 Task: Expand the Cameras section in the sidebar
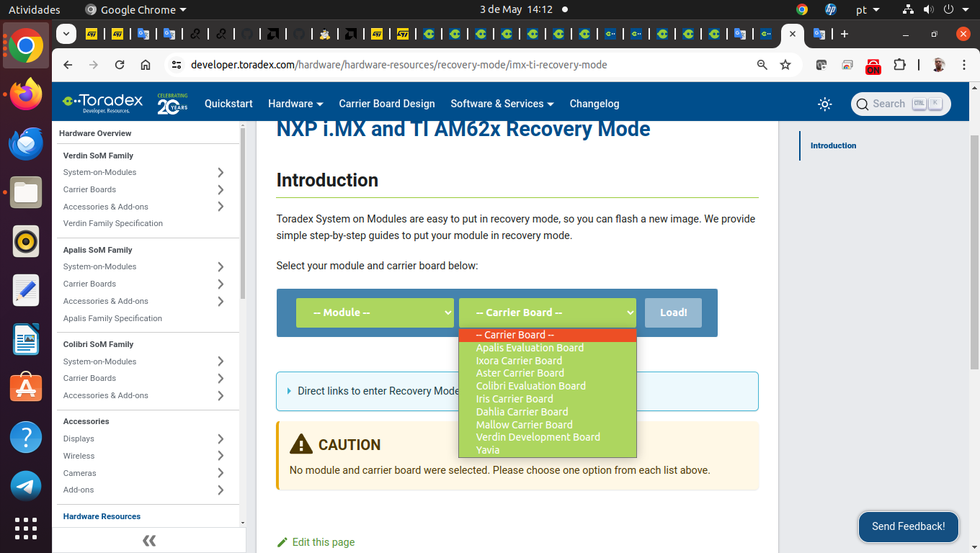[220, 473]
